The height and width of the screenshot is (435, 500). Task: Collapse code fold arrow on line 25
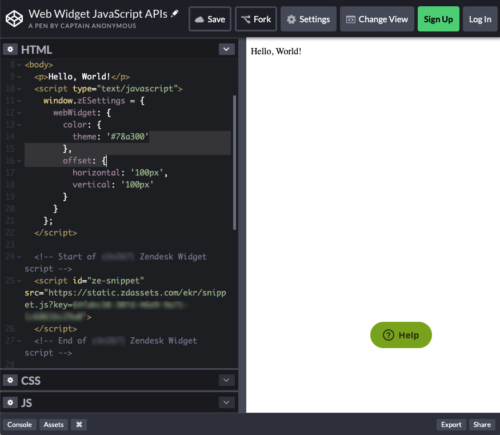(19, 281)
